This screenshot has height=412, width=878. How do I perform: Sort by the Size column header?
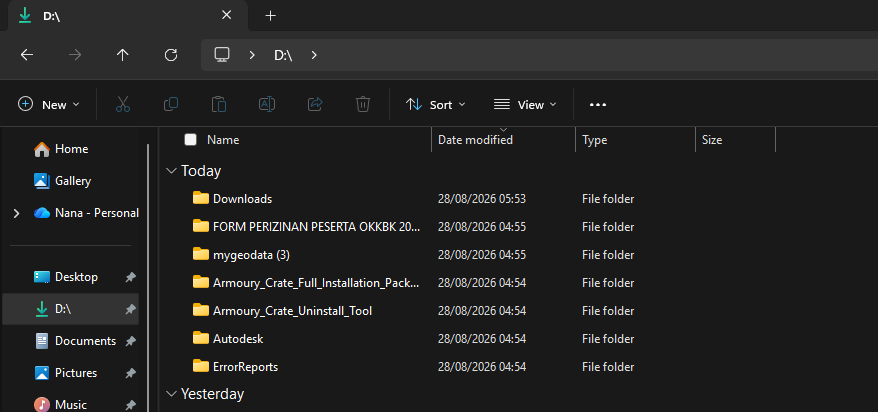[712, 140]
